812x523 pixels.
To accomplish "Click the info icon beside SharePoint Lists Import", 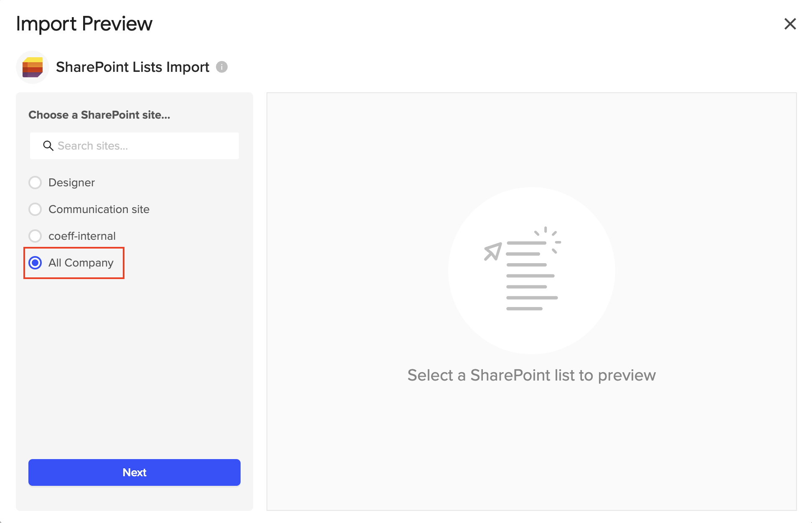I will click(222, 67).
